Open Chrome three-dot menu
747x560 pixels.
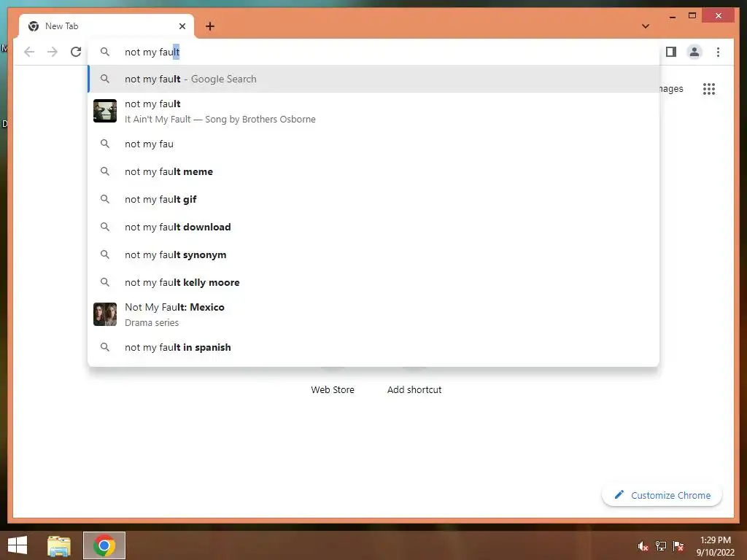click(x=718, y=52)
